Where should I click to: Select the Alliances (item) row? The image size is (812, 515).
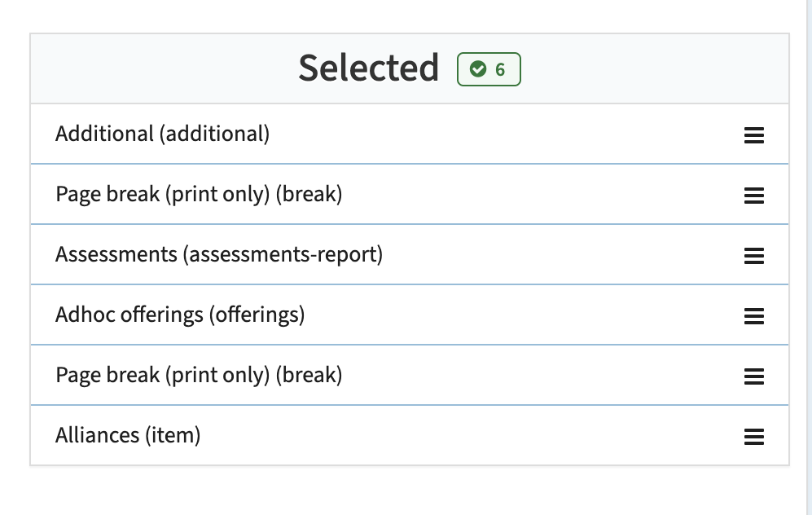[x=410, y=435]
